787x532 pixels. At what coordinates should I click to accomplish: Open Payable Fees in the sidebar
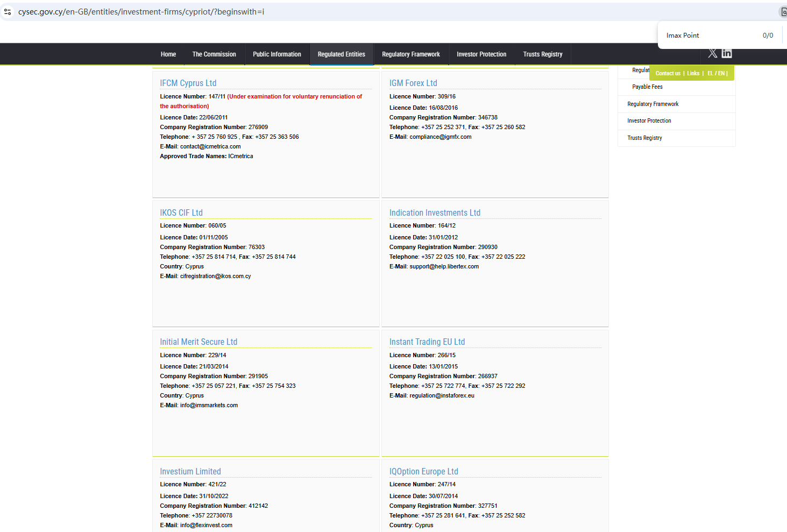click(x=647, y=87)
